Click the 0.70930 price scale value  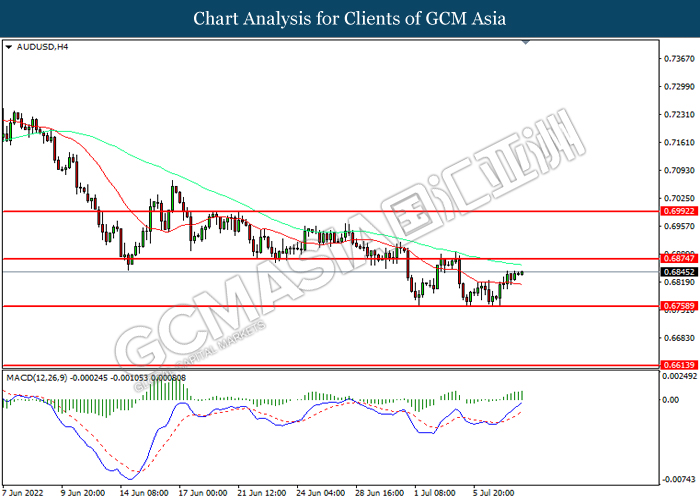click(679, 170)
